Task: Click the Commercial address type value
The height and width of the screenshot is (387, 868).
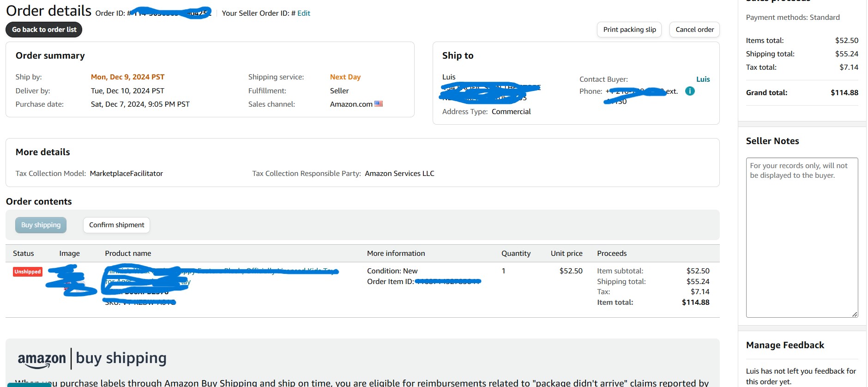Action: click(511, 112)
